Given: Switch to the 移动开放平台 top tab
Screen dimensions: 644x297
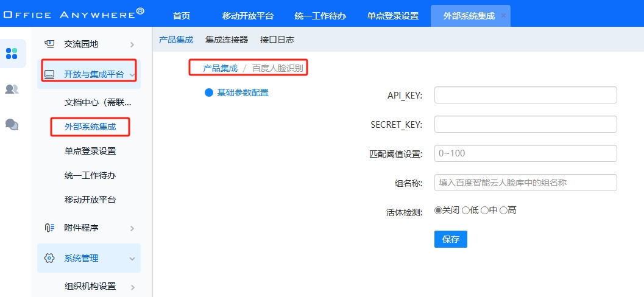Looking at the screenshot, I should pos(247,16).
